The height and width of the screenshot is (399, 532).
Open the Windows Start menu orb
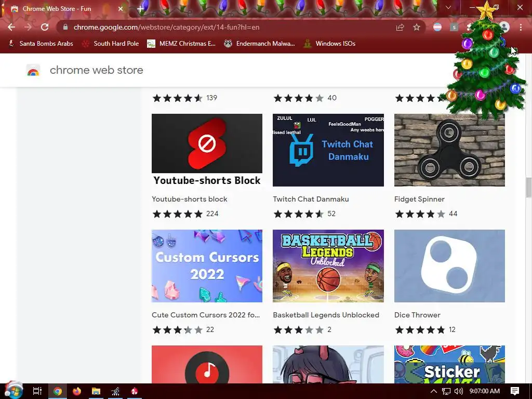click(14, 391)
